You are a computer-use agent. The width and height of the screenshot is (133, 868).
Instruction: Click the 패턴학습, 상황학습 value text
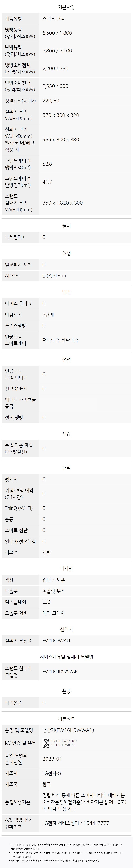click(60, 340)
